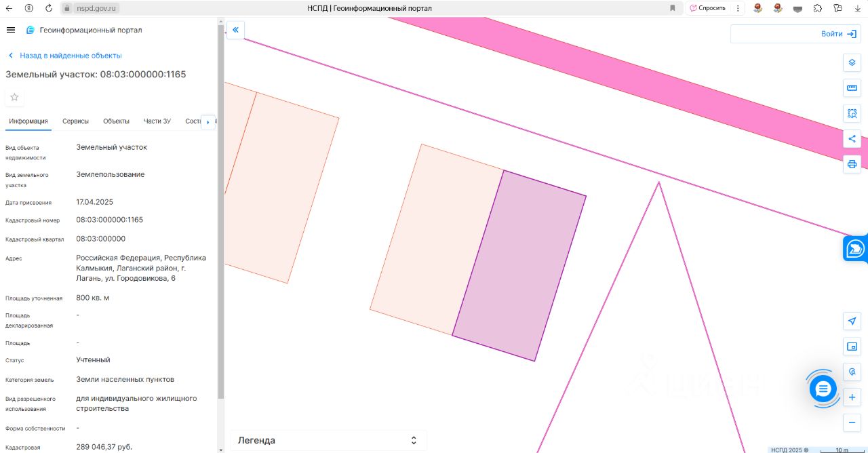Share the current map view

point(852,139)
